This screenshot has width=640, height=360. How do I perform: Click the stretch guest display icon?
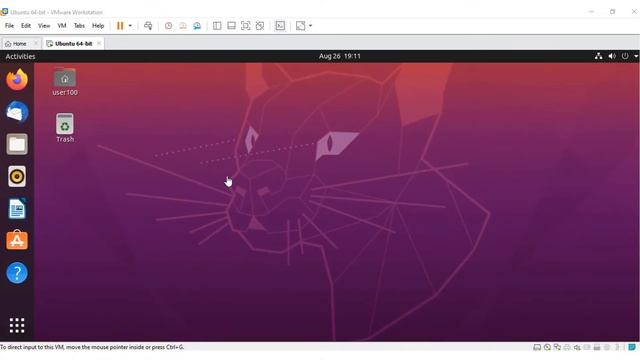click(300, 26)
